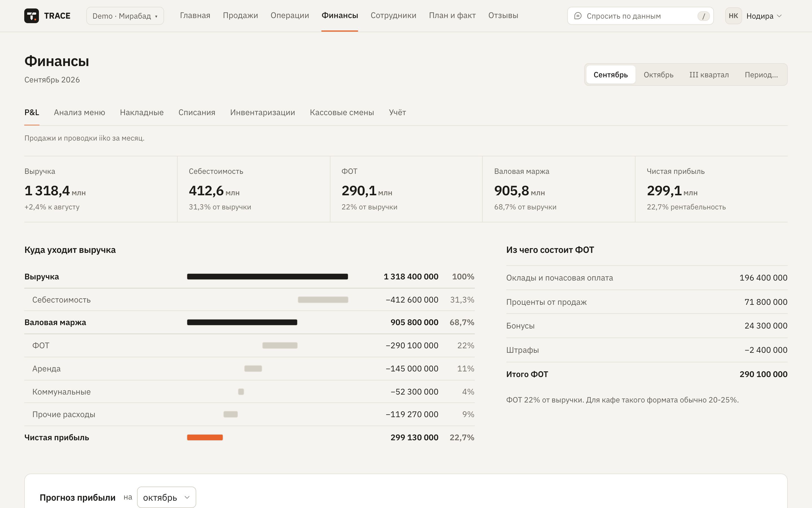Click the black Выручка bar

pos(267,277)
